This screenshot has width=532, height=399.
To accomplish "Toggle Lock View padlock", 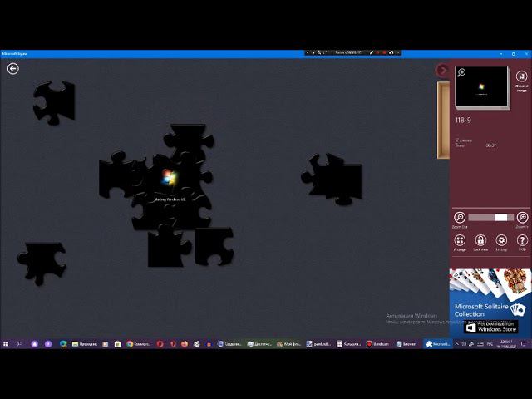I will (480, 240).
